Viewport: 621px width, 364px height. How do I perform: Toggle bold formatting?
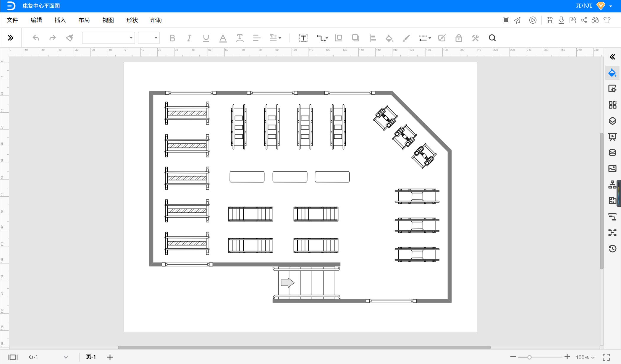pos(172,38)
